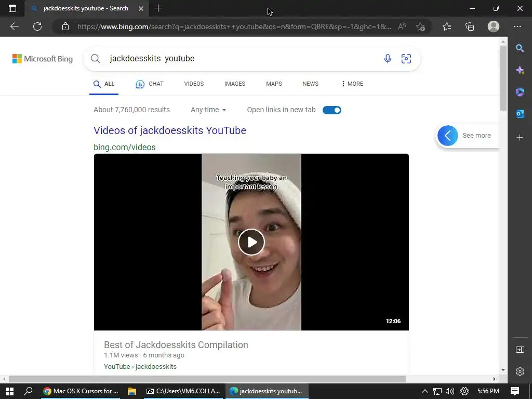The image size is (532, 399).
Task: Open the Collections icon
Action: click(x=470, y=26)
